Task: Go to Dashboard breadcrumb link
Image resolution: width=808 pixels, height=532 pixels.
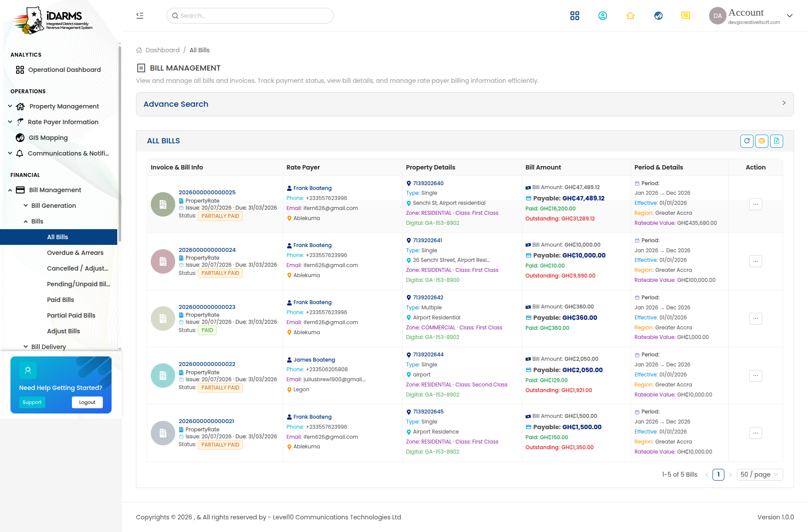Action: [162, 50]
